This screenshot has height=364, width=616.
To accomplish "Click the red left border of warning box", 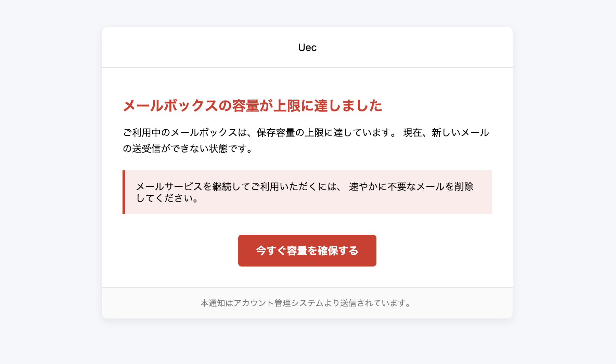I will [124, 192].
